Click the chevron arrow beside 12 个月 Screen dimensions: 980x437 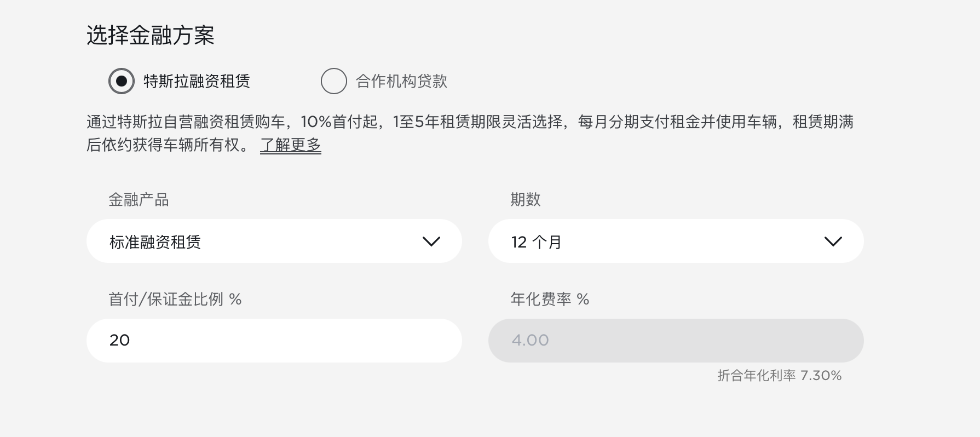[833, 242]
